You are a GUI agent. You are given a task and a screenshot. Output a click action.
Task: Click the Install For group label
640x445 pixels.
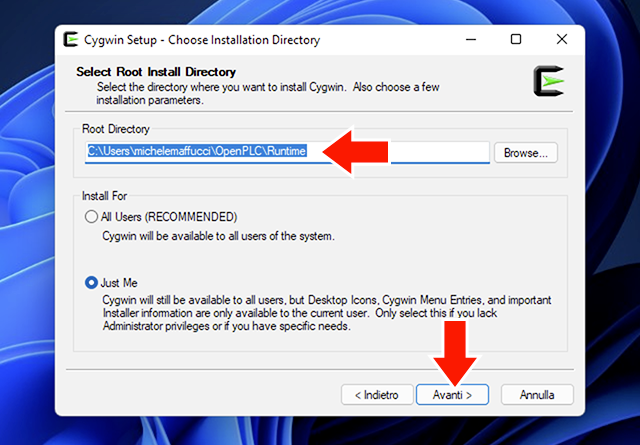pyautogui.click(x=107, y=196)
